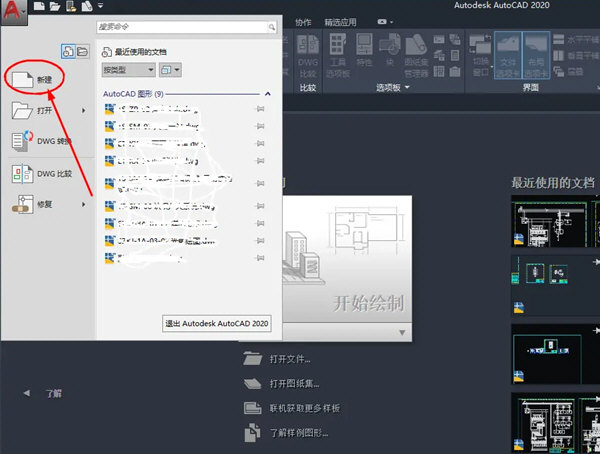Click the DWG 转换 convert icon
Viewport: 600px width, 454px height.
click(22, 141)
